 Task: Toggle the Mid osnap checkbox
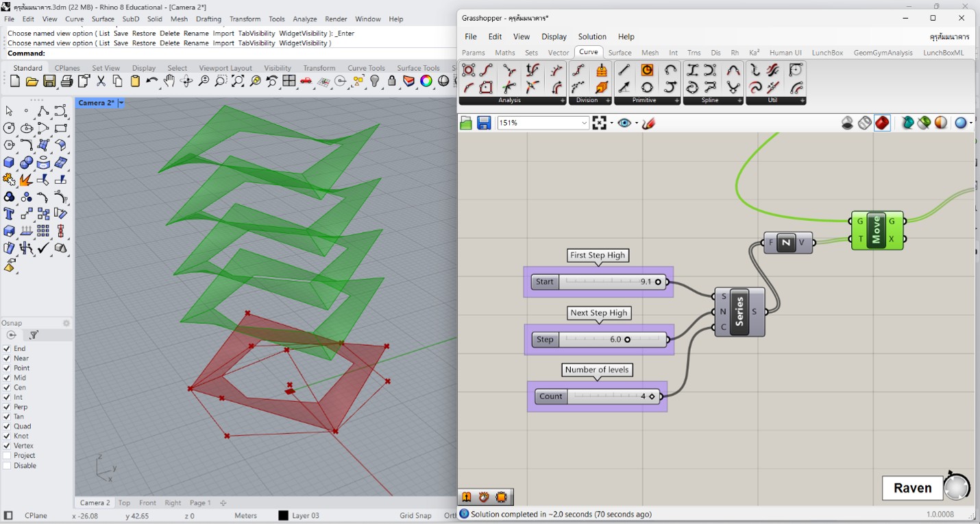tap(7, 378)
